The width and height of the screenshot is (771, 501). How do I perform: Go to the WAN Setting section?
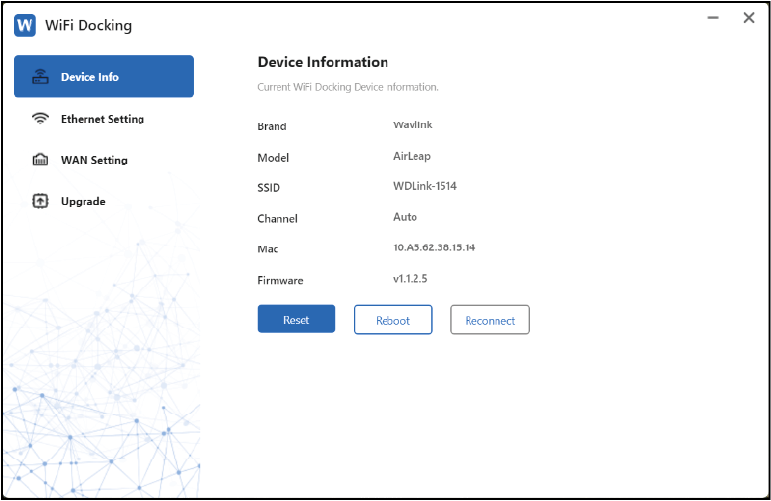click(x=94, y=160)
